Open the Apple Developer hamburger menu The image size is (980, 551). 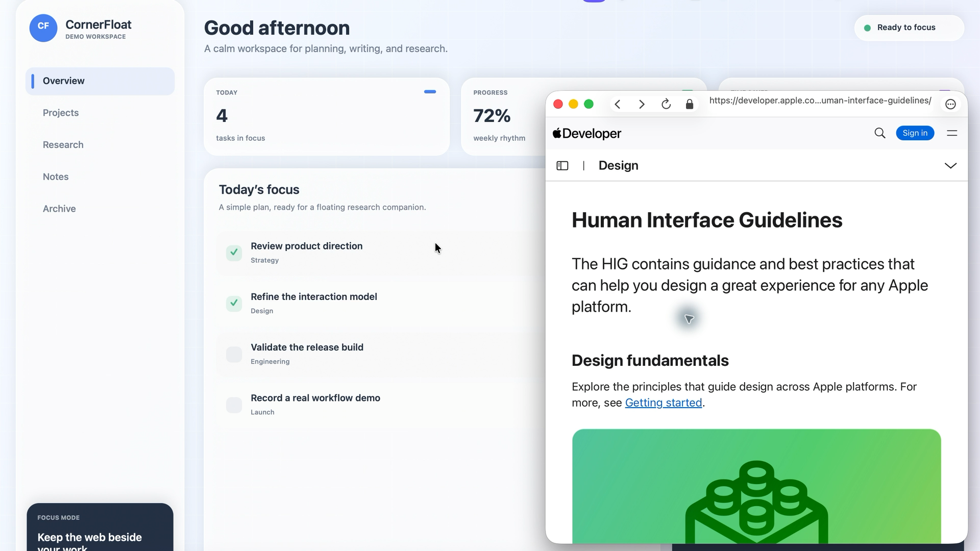(952, 133)
